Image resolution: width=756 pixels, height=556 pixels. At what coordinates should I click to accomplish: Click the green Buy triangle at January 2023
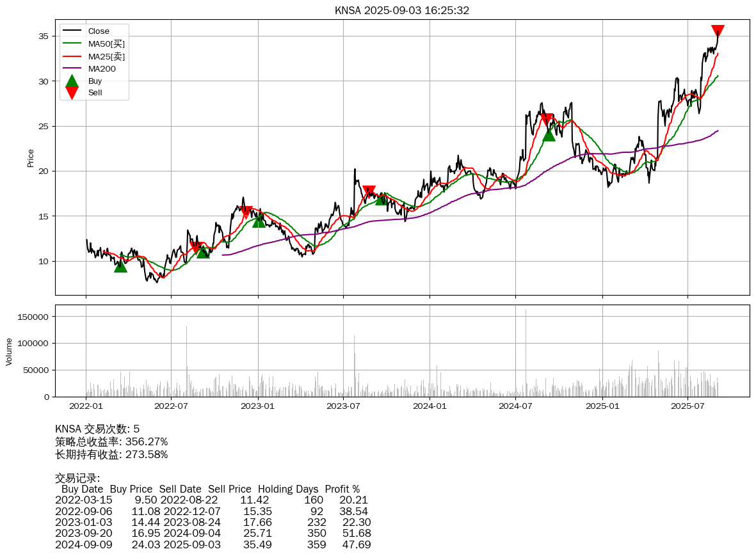click(x=259, y=221)
